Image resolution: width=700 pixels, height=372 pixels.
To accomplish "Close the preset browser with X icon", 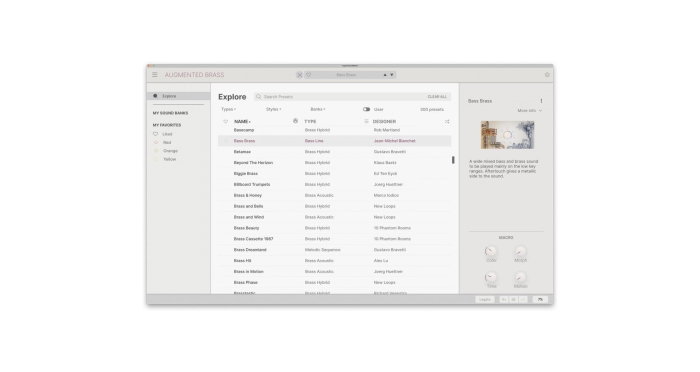I will [300, 75].
